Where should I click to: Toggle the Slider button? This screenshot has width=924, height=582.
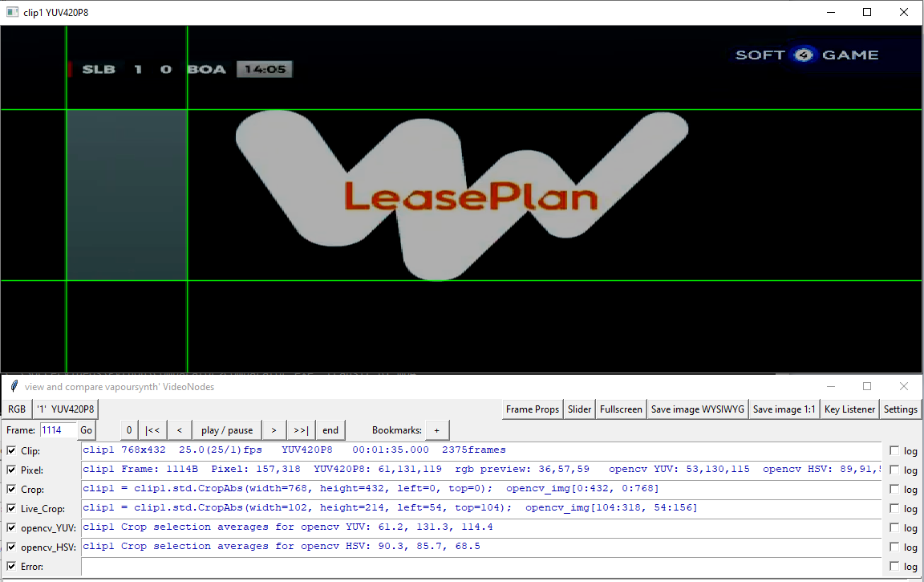(579, 409)
